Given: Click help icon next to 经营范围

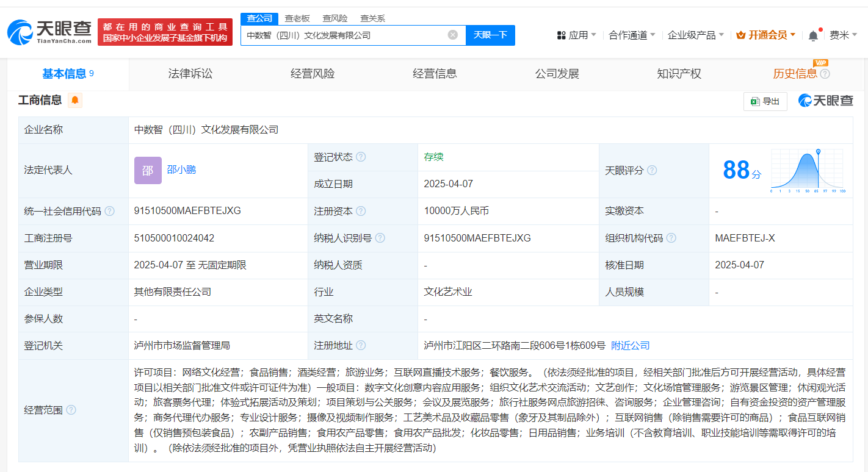Looking at the screenshot, I should pyautogui.click(x=71, y=410).
